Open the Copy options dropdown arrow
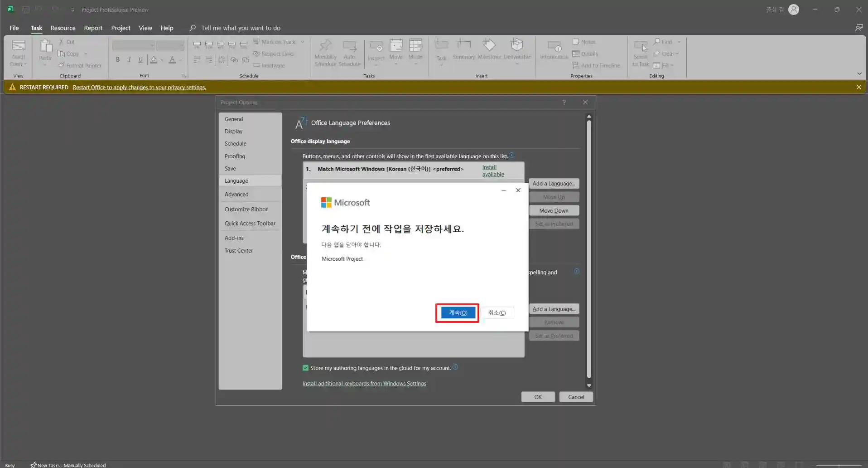The image size is (868, 468). click(x=86, y=54)
